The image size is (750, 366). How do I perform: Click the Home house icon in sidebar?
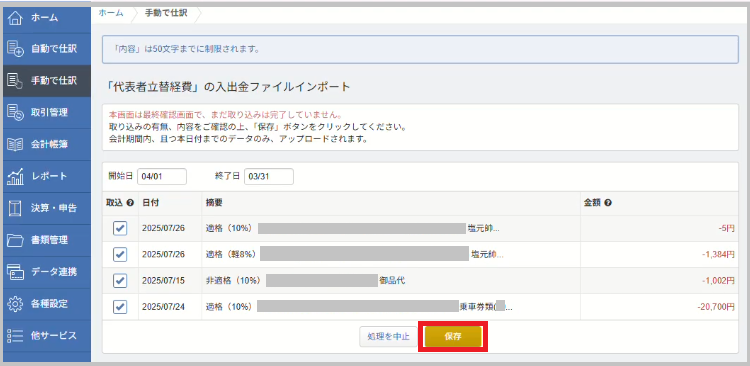[x=15, y=18]
